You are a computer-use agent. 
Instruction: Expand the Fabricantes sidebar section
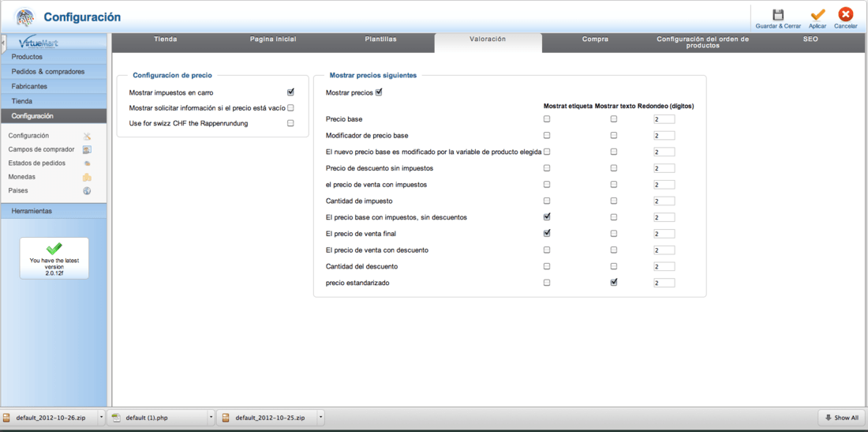(54, 86)
